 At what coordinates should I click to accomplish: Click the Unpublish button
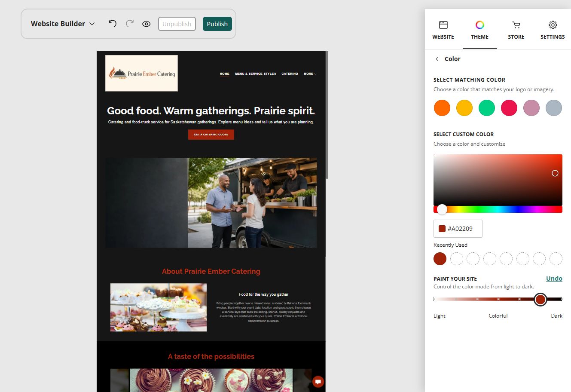[177, 24]
